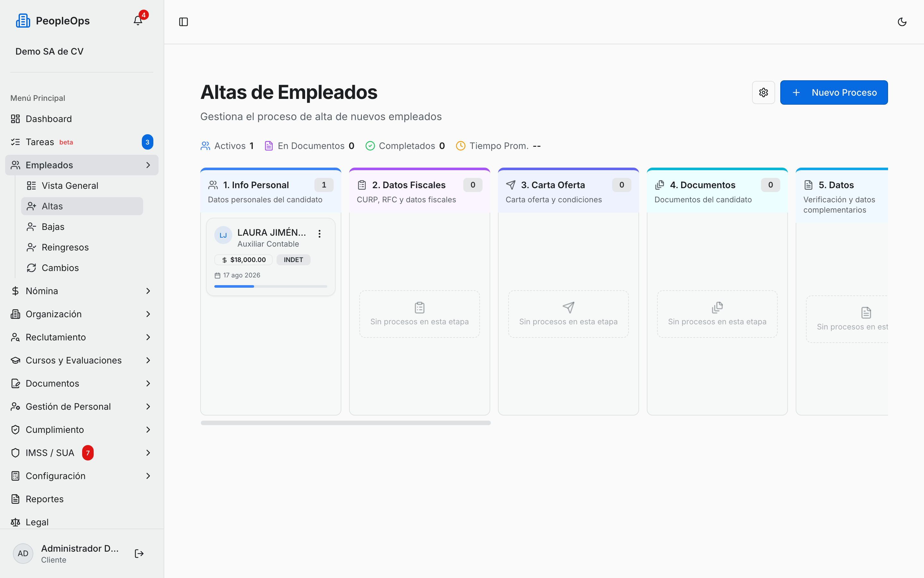The image size is (924, 578).
Task: Collapse the sidebar panel toggle icon
Action: tap(184, 22)
